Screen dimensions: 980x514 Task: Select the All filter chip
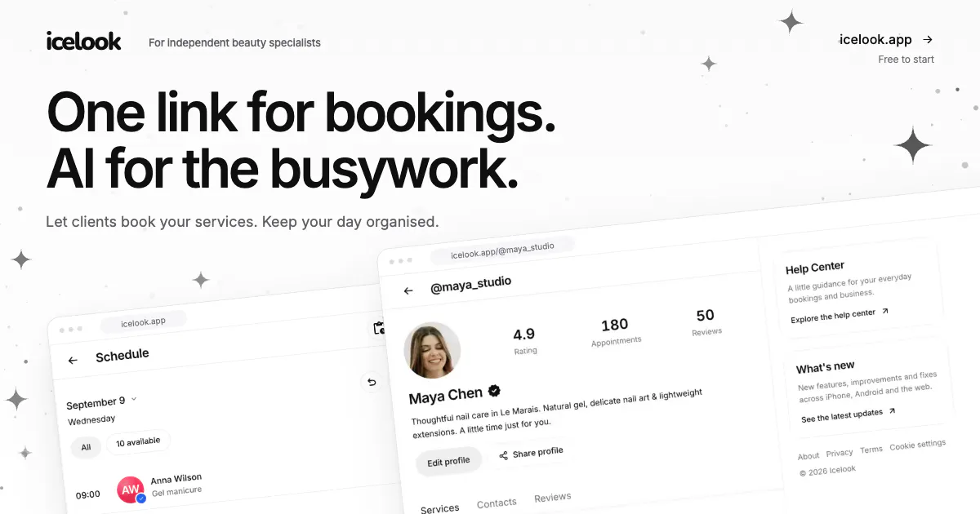pos(86,446)
